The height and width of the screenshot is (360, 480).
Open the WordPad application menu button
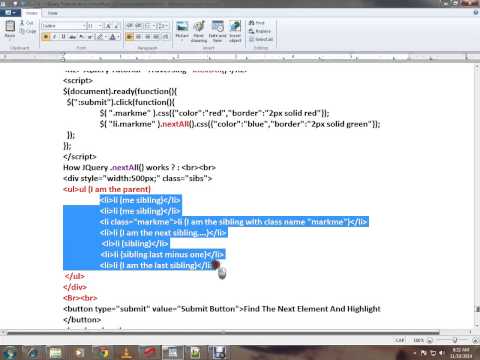point(10,13)
